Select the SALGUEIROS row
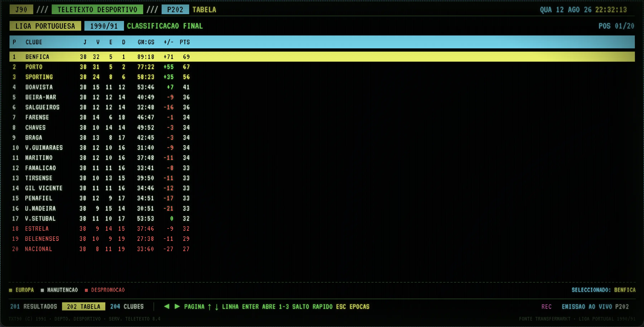 322,107
